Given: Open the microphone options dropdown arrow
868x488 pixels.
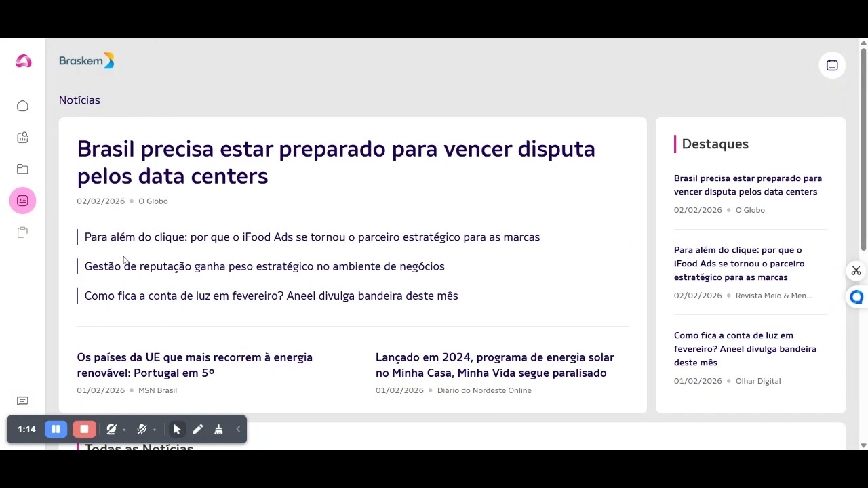Looking at the screenshot, I should (155, 430).
